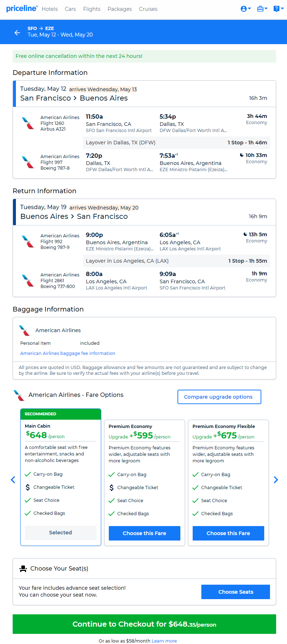Continue to Checkout for $648.35 per person
The height and width of the screenshot is (644, 287).
[144, 624]
